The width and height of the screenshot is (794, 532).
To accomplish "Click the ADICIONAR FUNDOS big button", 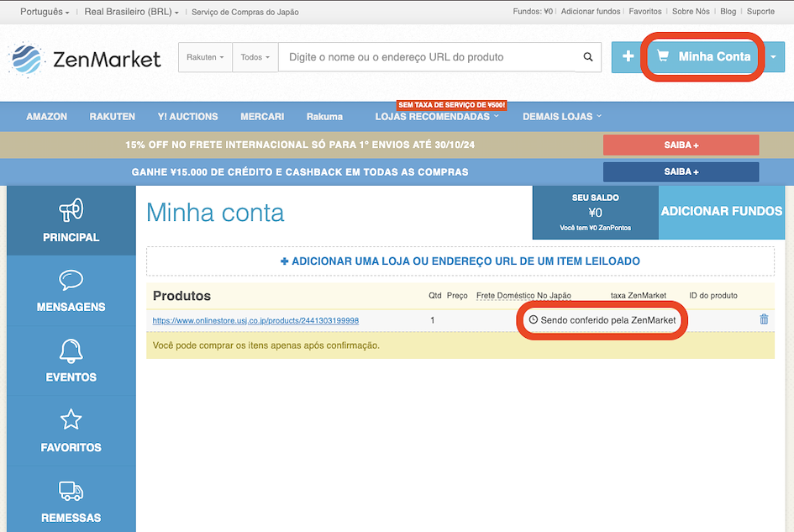I will tap(722, 212).
